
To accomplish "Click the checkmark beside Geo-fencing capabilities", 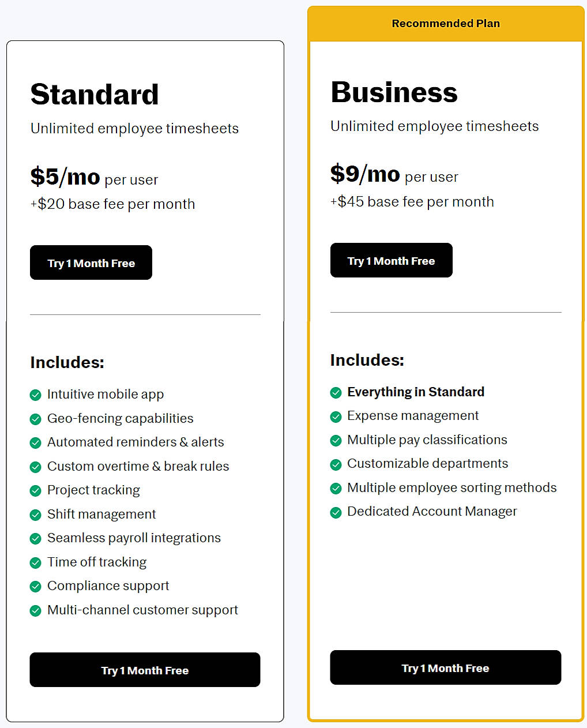I will click(x=35, y=419).
